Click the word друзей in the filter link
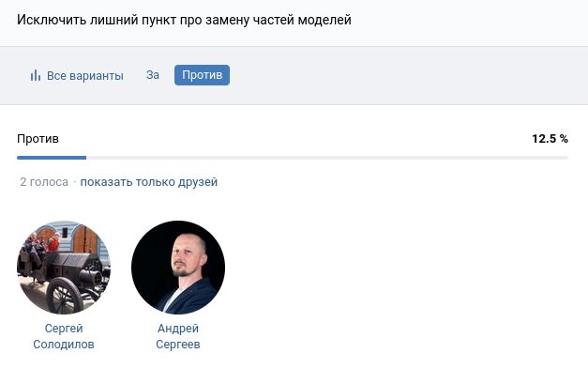The width and height of the screenshot is (588, 384). pyautogui.click(x=198, y=182)
